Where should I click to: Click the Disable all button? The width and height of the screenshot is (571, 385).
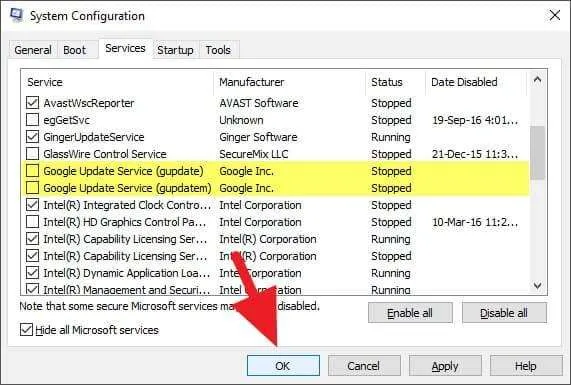click(504, 313)
